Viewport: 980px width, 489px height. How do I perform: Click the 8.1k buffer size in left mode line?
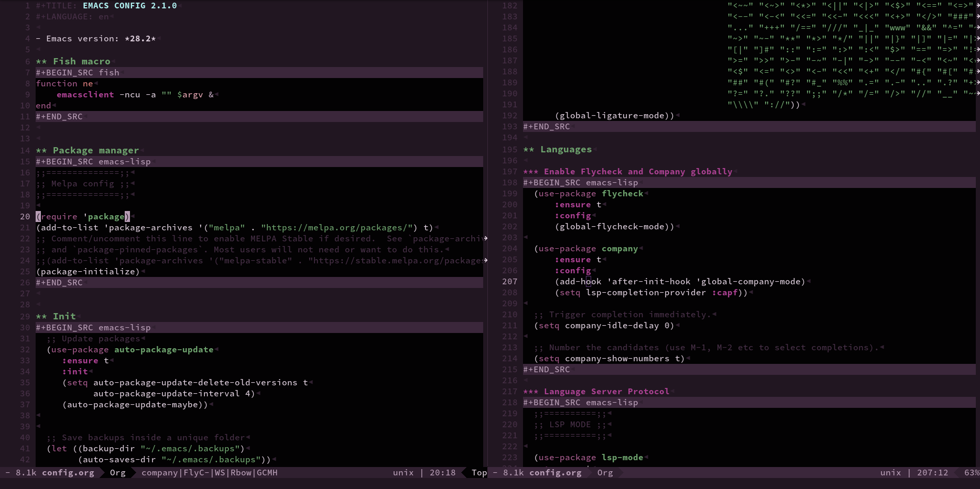coord(26,472)
